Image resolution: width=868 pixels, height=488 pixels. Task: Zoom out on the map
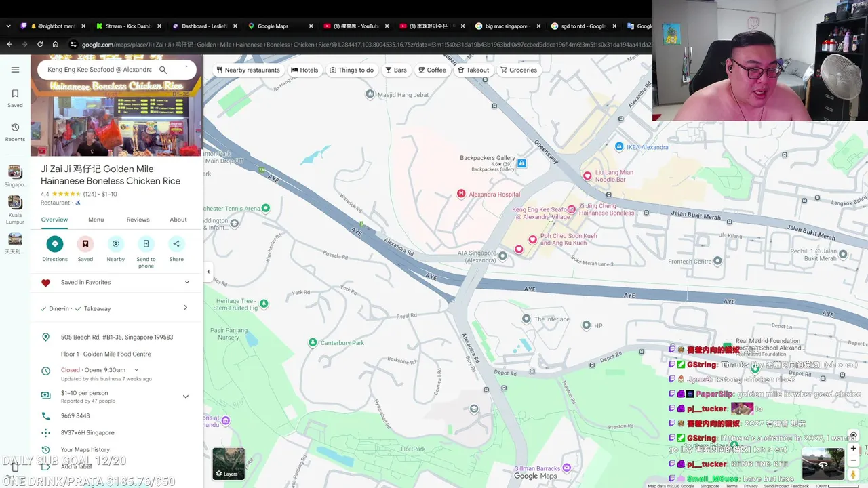coord(853,460)
